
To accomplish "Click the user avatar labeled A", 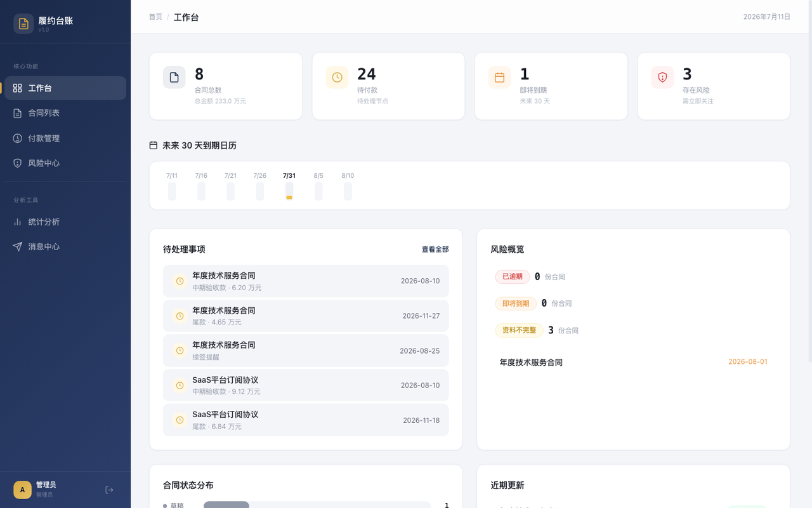I will 22,490.
